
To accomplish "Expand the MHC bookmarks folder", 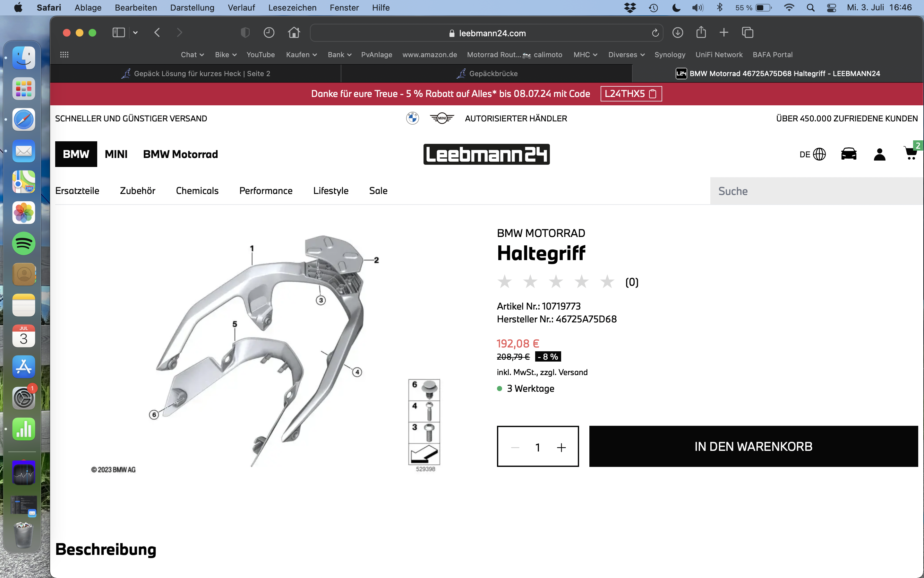I will [x=585, y=55].
